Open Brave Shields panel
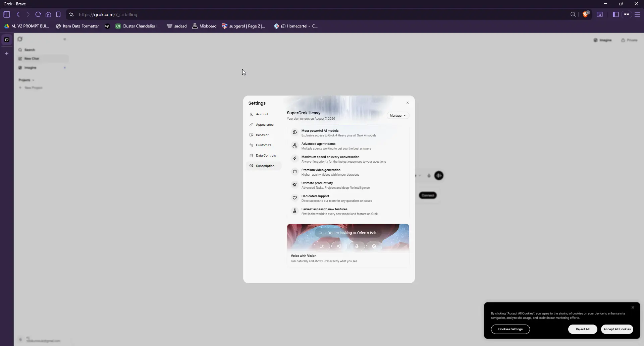 (586, 14)
